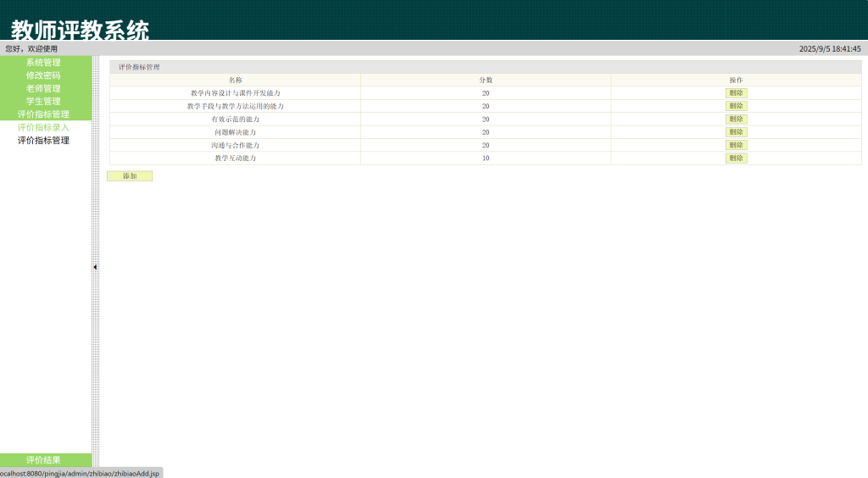Click the 您好，欢迎使用 greeting text
Screen dimensions: 868x478
click(31, 48)
